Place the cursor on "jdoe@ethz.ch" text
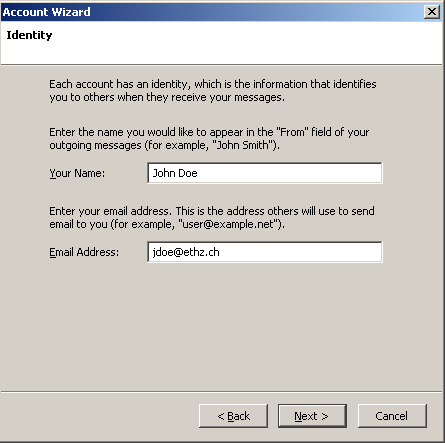Image resolution: width=445 pixels, height=443 pixels. click(x=186, y=252)
